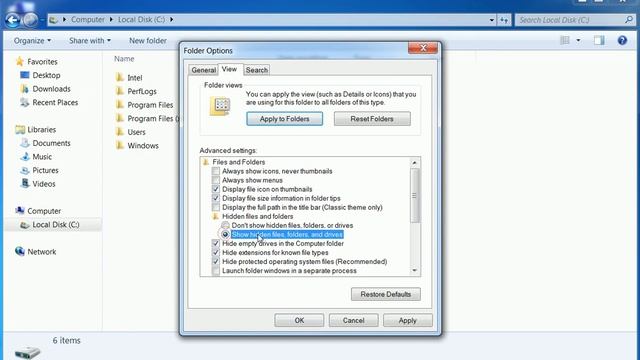
Task: Uncheck Display file size information in folder tips
Action: (x=216, y=198)
